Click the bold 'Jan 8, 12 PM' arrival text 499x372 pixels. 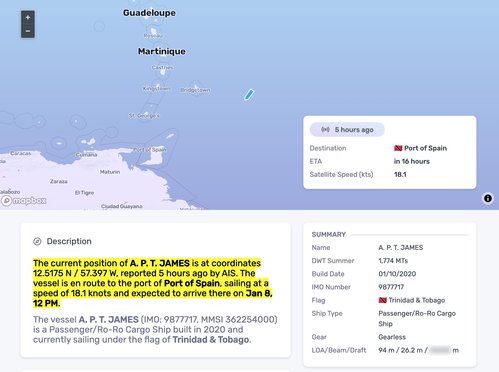tap(153, 298)
